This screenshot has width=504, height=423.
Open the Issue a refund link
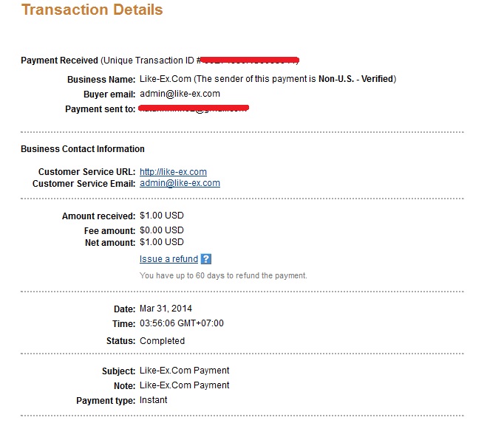click(x=168, y=259)
